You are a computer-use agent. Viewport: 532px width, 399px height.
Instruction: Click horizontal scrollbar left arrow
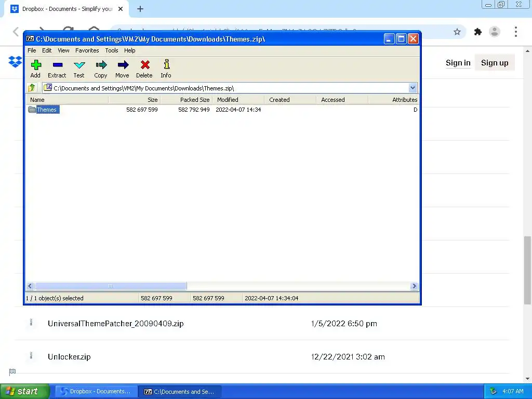point(30,286)
